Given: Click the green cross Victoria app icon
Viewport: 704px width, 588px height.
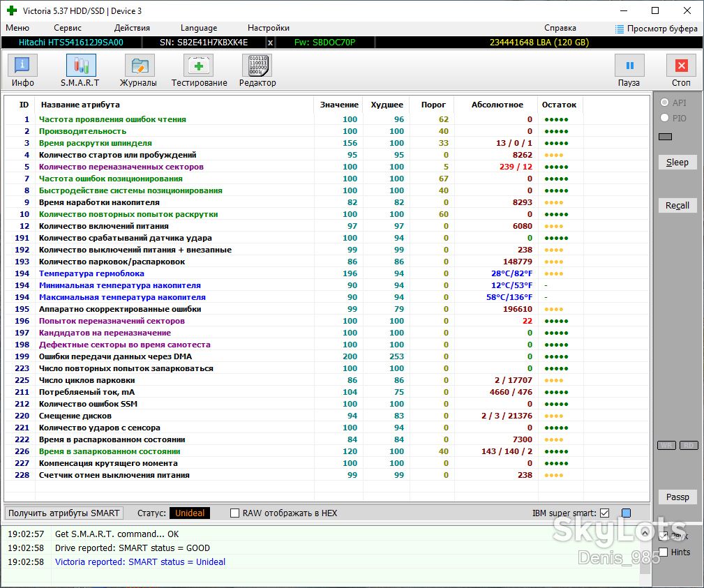Looking at the screenshot, I should [x=12, y=10].
